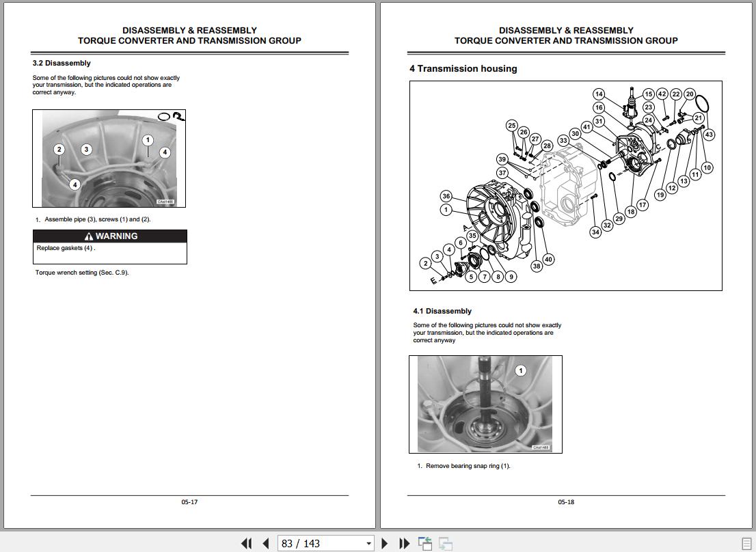Jump to the last page
The image size is (756, 552).
404,543
